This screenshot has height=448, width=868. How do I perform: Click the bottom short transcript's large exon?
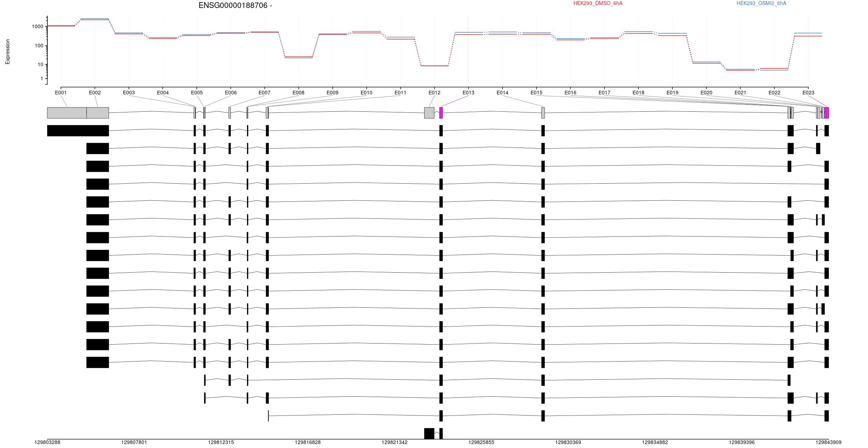coord(429,434)
